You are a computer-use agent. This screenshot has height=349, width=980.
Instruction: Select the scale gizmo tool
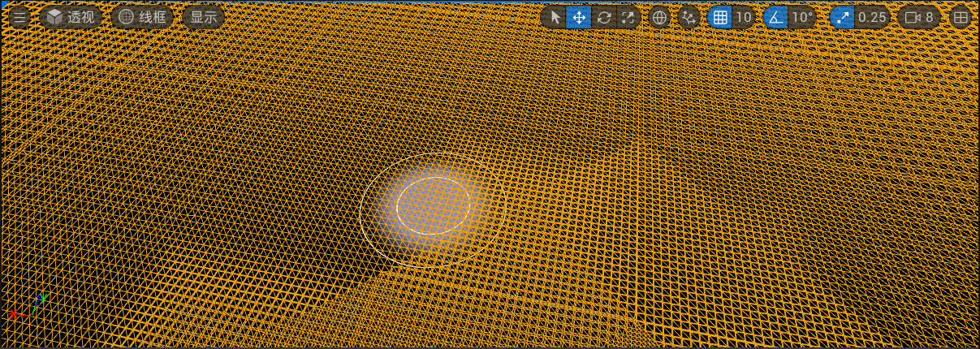628,17
